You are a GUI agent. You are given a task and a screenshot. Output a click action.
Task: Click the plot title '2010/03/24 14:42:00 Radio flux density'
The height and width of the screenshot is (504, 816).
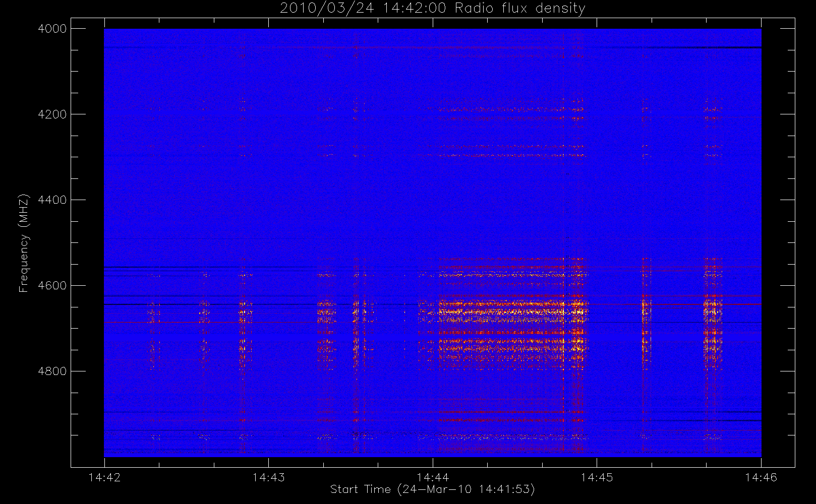pyautogui.click(x=433, y=9)
